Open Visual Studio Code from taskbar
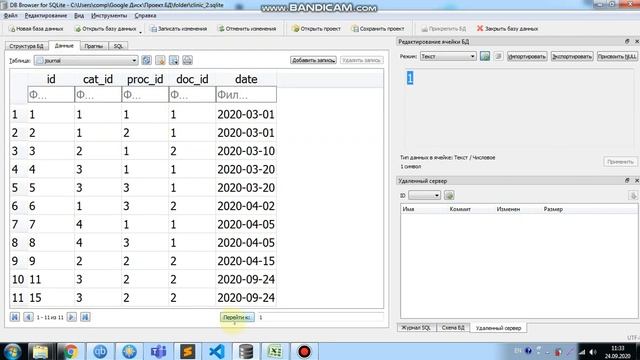This screenshot has width=640, height=360. (x=217, y=351)
